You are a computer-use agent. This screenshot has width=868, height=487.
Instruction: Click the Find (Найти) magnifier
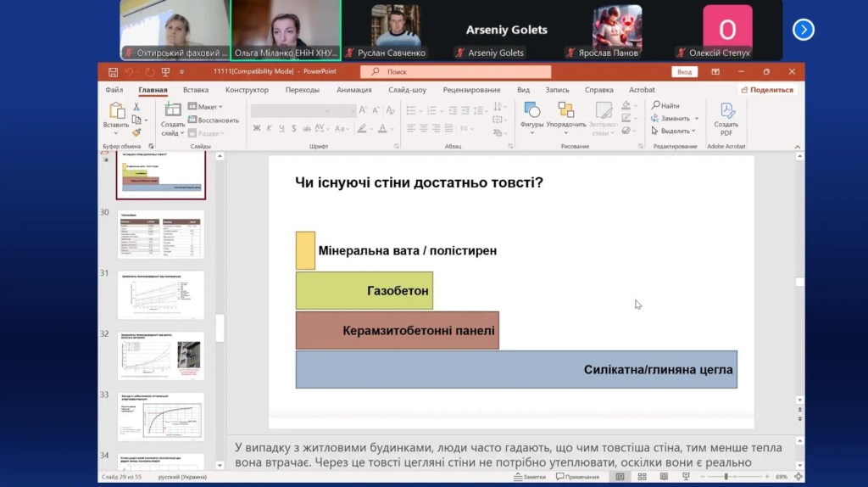tap(665, 106)
